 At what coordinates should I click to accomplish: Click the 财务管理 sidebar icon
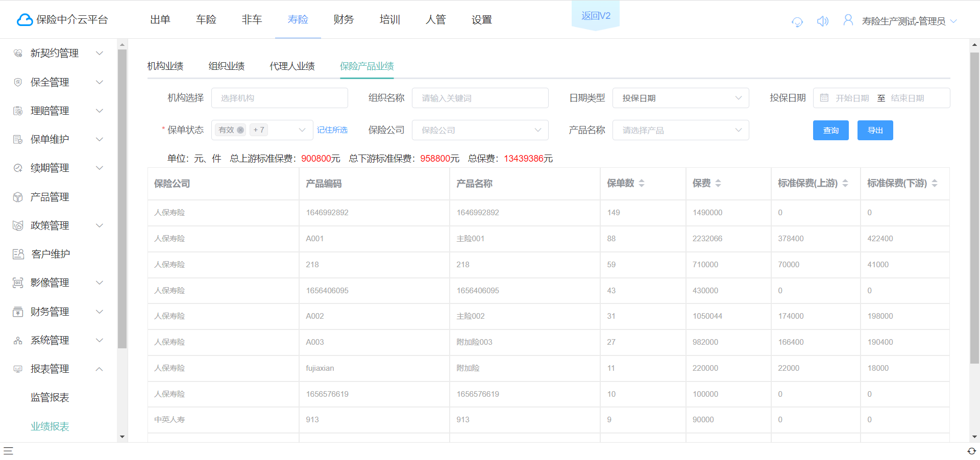pos(18,312)
